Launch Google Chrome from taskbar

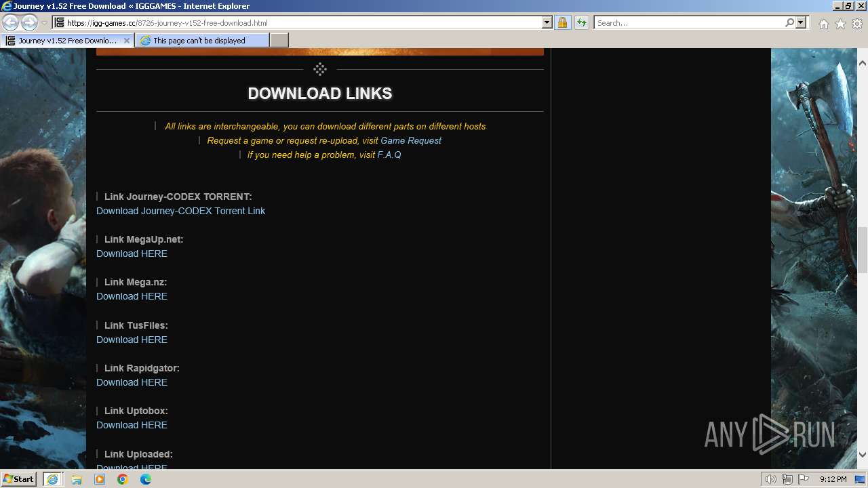pos(123,479)
